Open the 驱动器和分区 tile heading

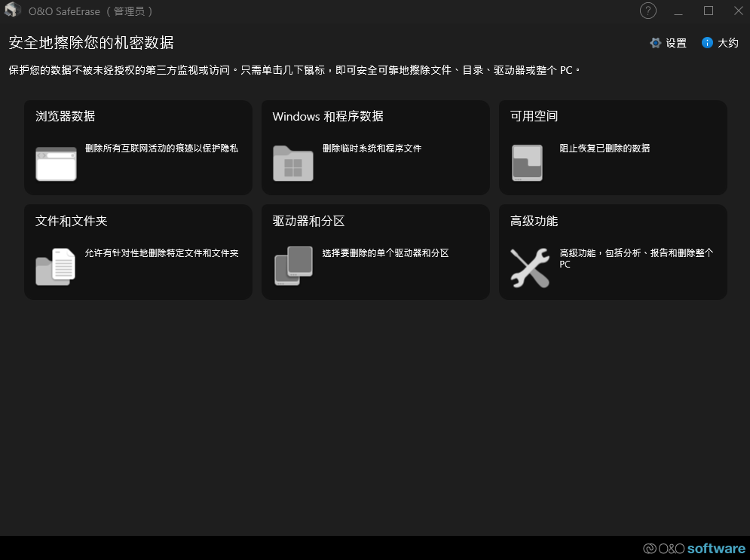click(x=308, y=221)
